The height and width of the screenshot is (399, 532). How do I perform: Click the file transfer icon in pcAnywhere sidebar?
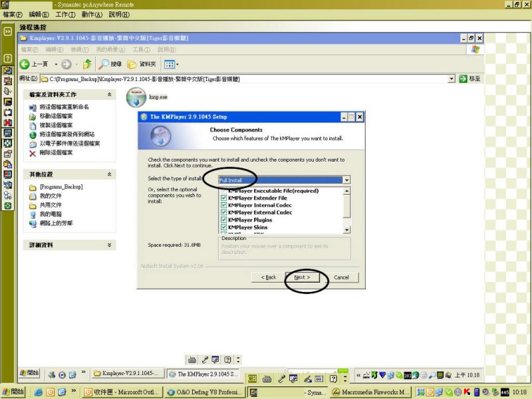coord(7,70)
